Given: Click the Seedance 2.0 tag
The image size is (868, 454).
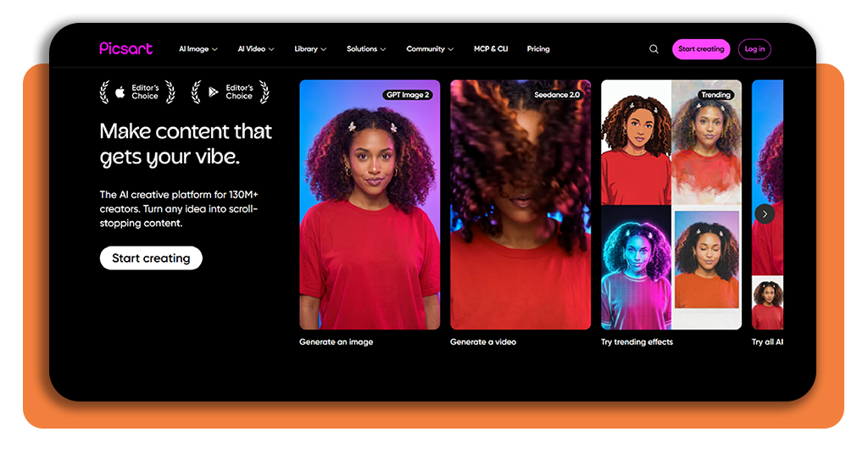Looking at the screenshot, I should coord(557,95).
